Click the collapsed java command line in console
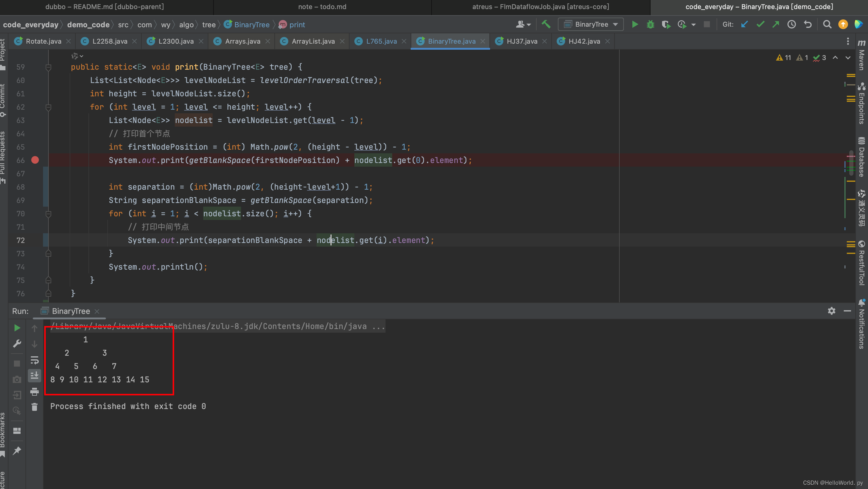Viewport: 868px width, 489px height. [218, 326]
